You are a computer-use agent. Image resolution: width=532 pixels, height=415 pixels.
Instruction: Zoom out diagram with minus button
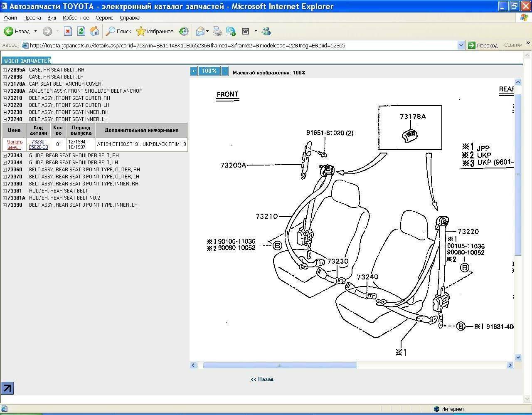click(225, 71)
